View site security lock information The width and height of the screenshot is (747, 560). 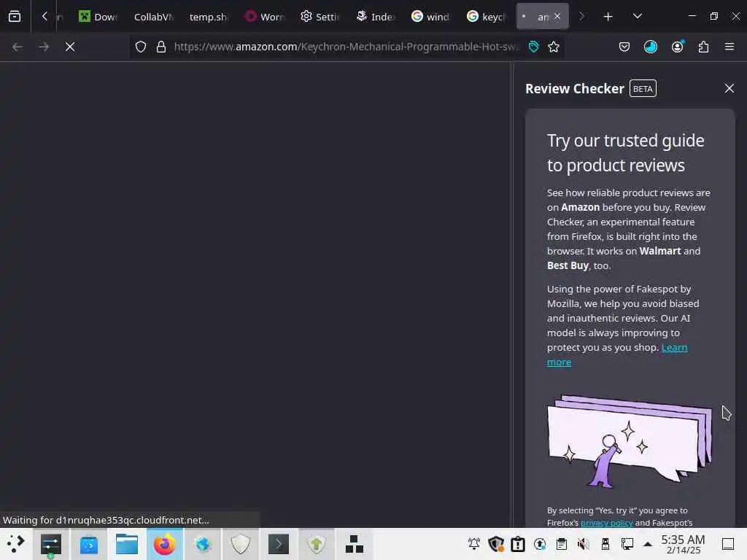point(161,47)
